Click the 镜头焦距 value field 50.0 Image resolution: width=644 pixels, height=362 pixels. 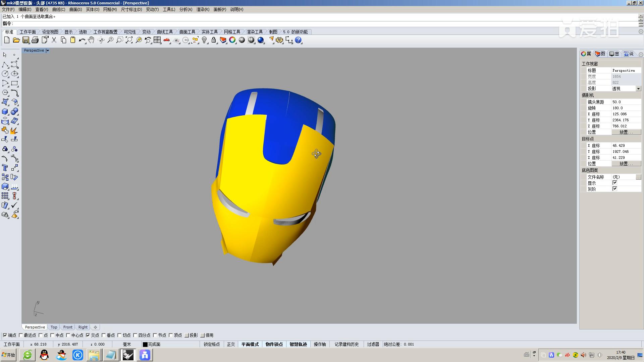click(626, 102)
